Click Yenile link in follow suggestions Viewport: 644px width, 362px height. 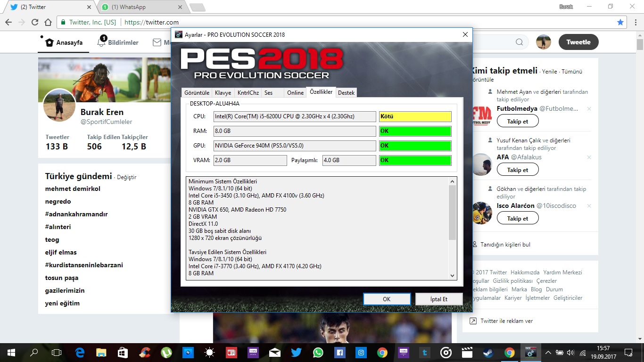(x=550, y=72)
